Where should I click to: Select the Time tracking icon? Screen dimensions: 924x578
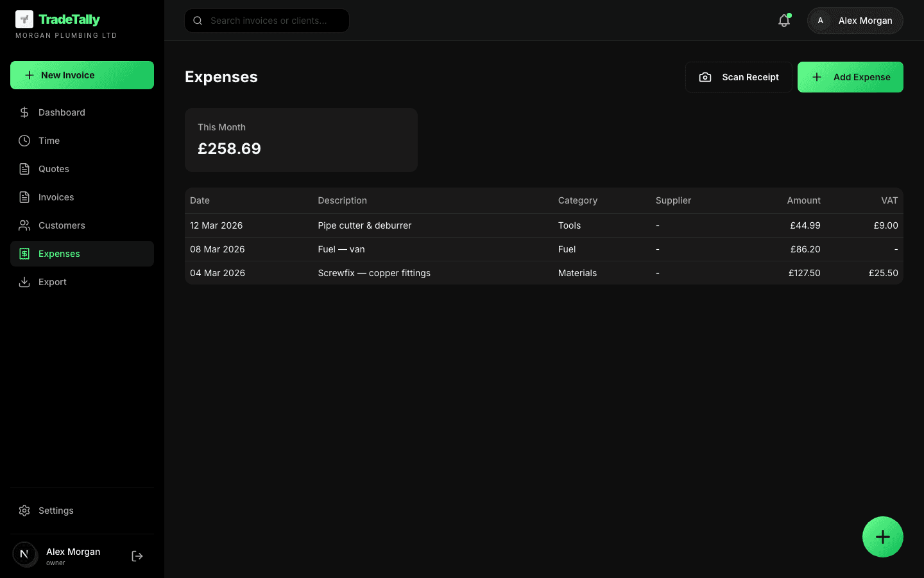pyautogui.click(x=24, y=141)
